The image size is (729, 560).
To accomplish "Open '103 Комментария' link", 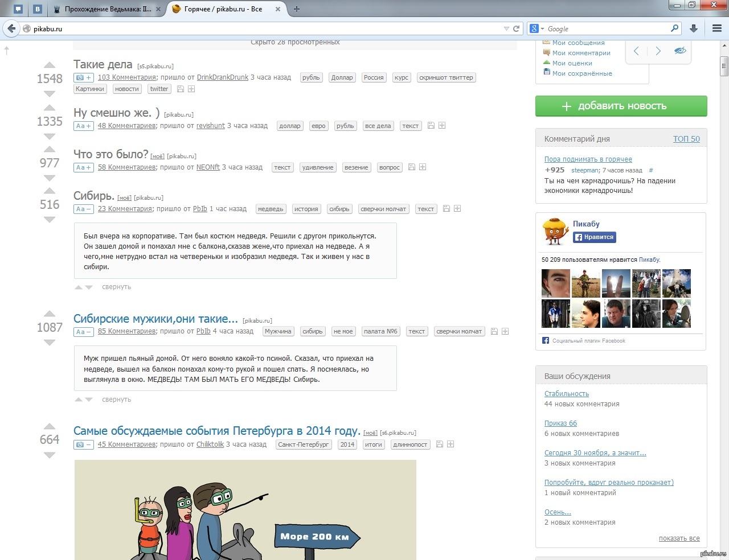I will click(x=126, y=77).
